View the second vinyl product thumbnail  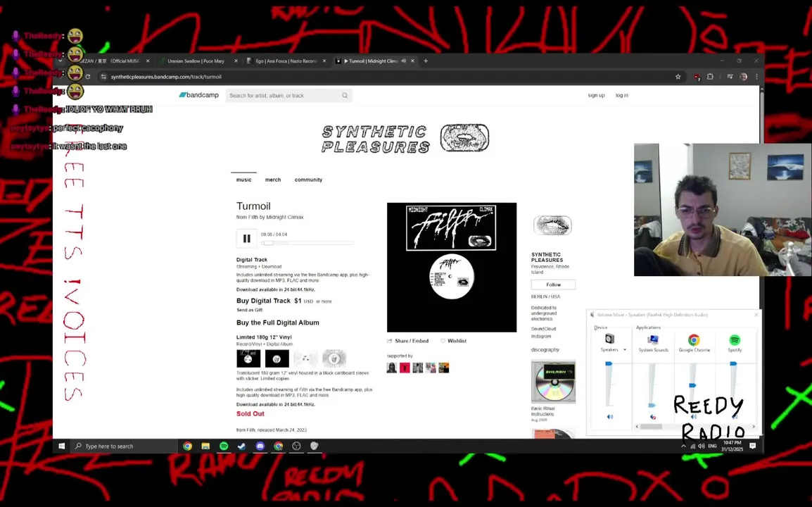click(277, 358)
